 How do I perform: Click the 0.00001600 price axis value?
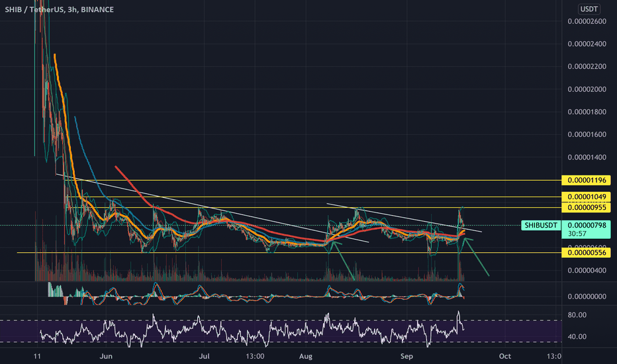click(x=587, y=134)
